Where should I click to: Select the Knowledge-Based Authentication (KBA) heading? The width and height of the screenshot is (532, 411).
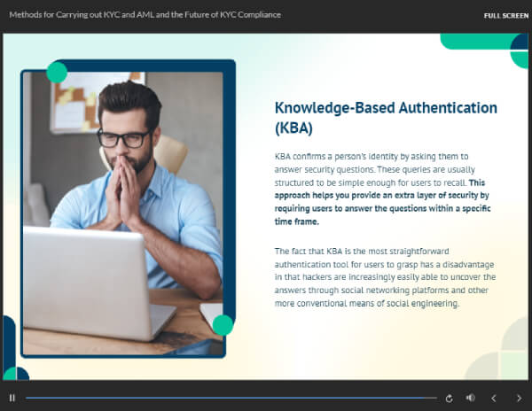click(x=385, y=117)
